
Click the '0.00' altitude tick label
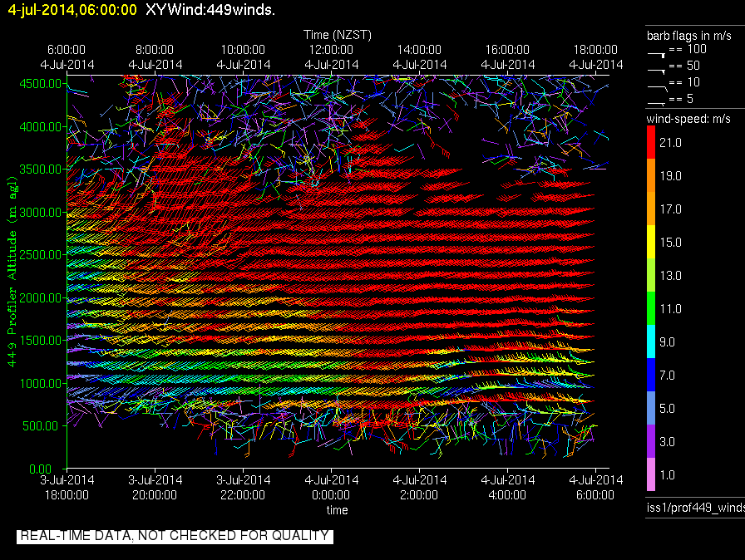(x=41, y=469)
